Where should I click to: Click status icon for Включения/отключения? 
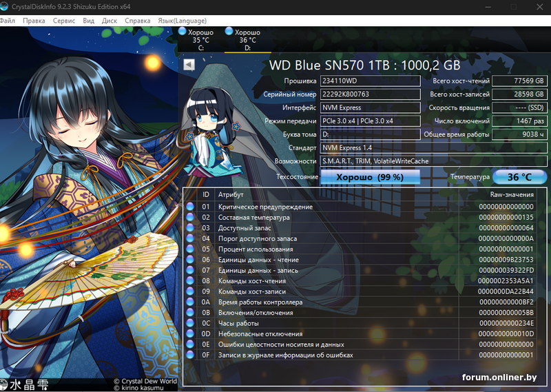tap(190, 312)
